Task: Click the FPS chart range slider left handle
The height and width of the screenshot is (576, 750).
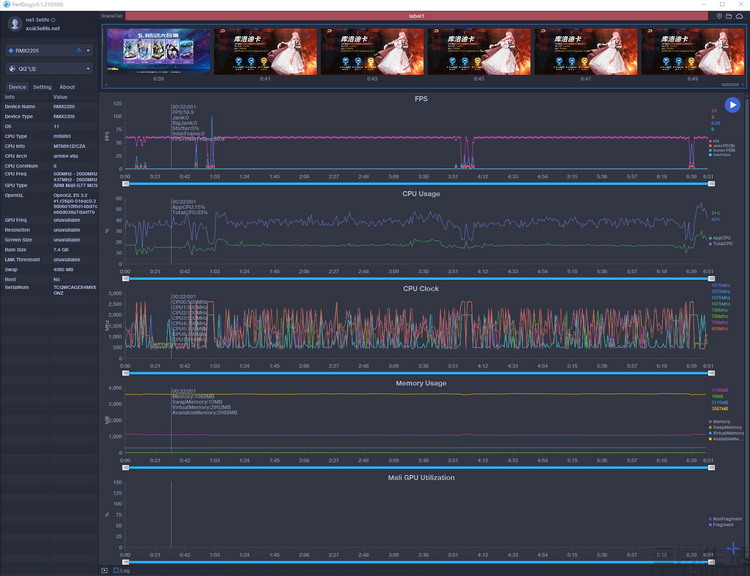Action: point(125,184)
